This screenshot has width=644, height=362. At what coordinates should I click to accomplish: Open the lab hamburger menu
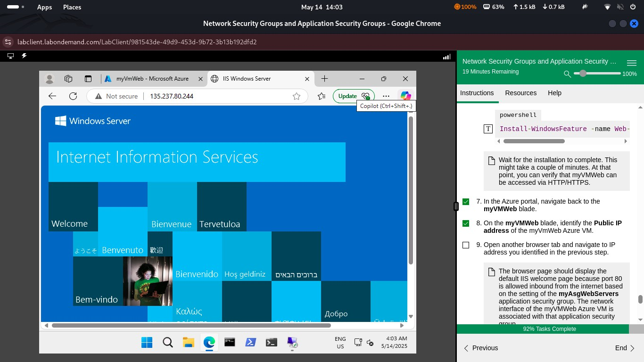coord(632,62)
